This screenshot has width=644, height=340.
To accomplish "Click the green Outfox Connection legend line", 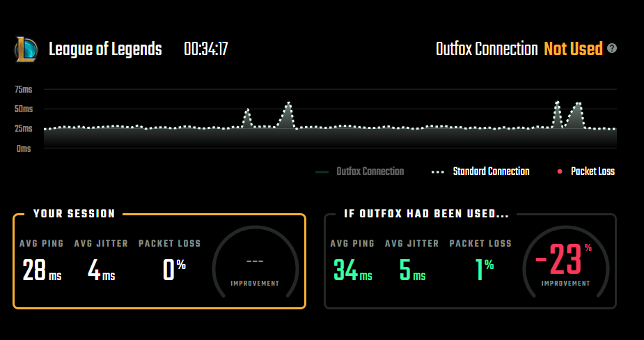I will pos(322,172).
